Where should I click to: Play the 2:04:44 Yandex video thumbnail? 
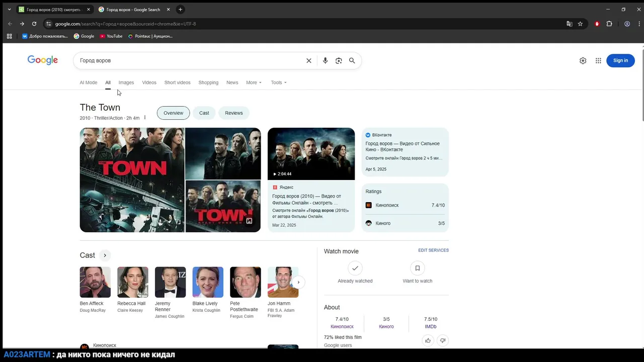(311, 154)
